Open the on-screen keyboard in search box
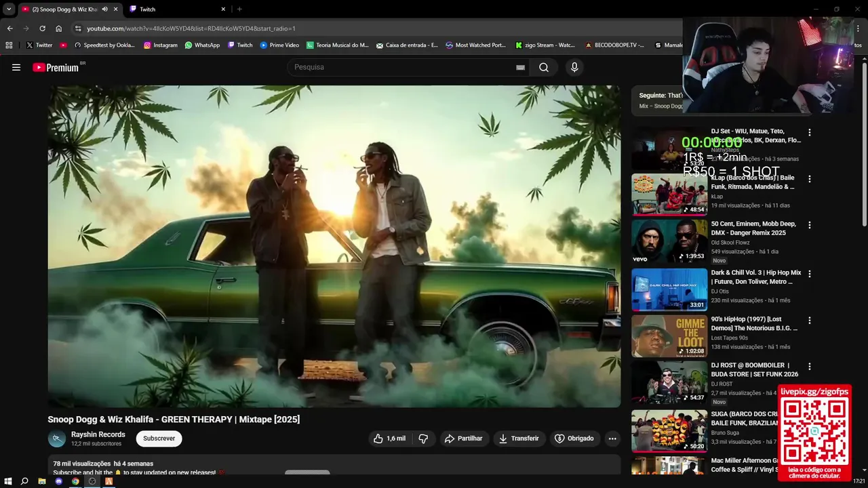Image resolution: width=868 pixels, height=488 pixels. tap(520, 67)
